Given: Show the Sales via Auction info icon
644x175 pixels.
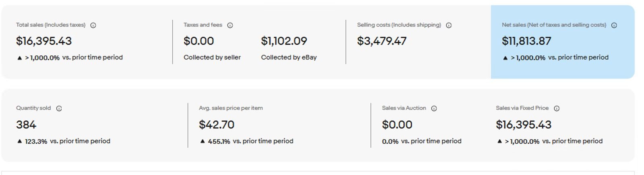Looking at the screenshot, I should click(x=434, y=108).
